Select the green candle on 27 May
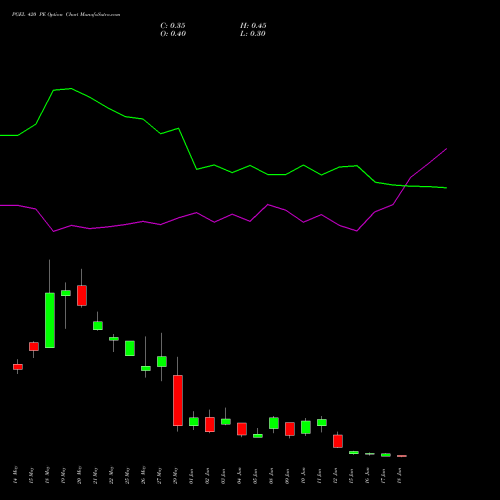 [x=162, y=362]
